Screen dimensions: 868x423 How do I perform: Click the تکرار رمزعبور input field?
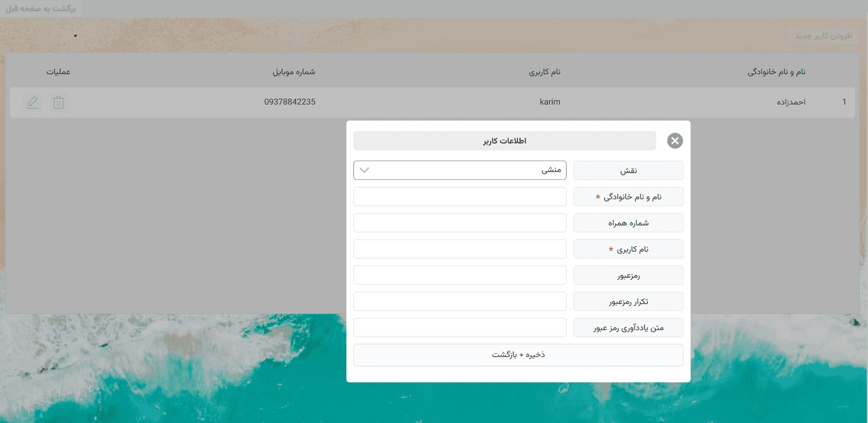click(x=460, y=301)
